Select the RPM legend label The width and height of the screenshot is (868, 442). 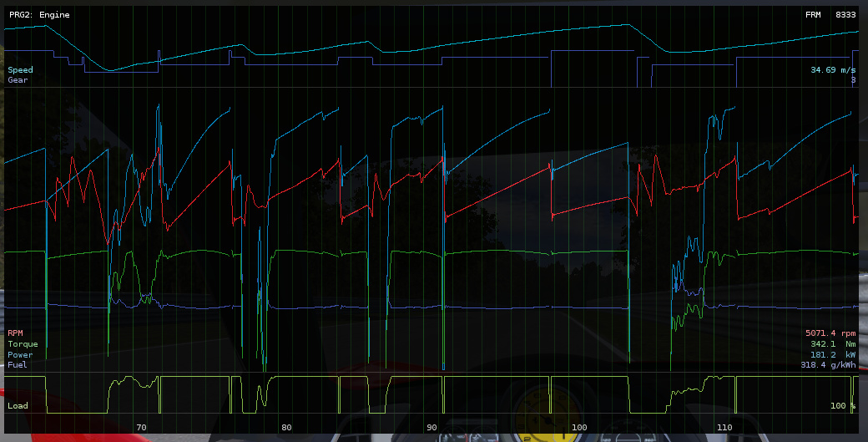pyautogui.click(x=16, y=333)
